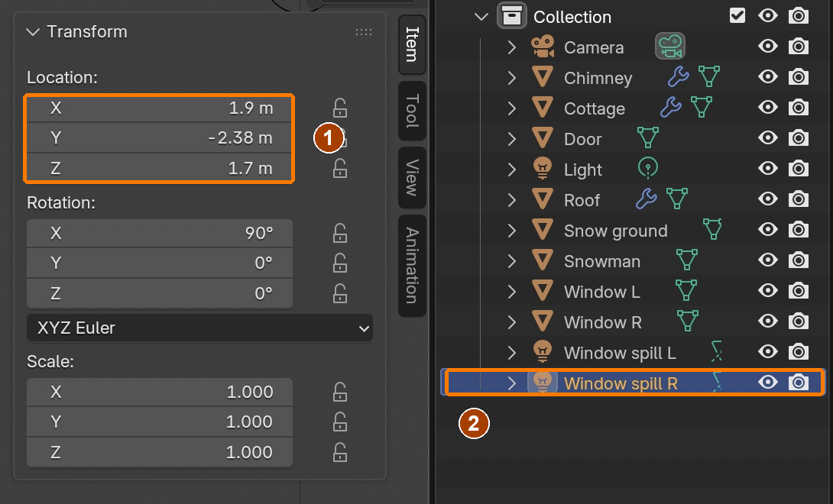Uncheck the Collection exclude checkbox
The width and height of the screenshot is (833, 504).
pos(737,15)
